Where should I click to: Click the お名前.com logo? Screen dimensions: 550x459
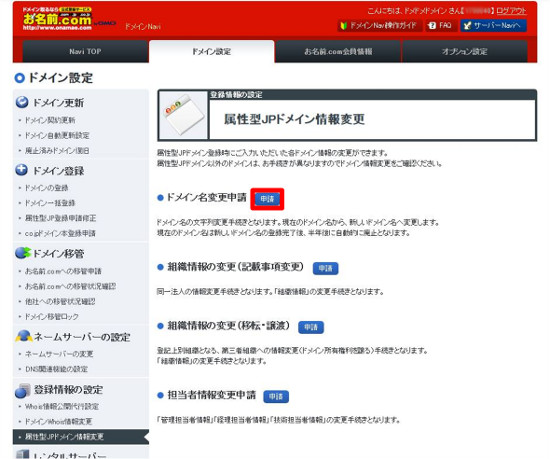(58, 19)
